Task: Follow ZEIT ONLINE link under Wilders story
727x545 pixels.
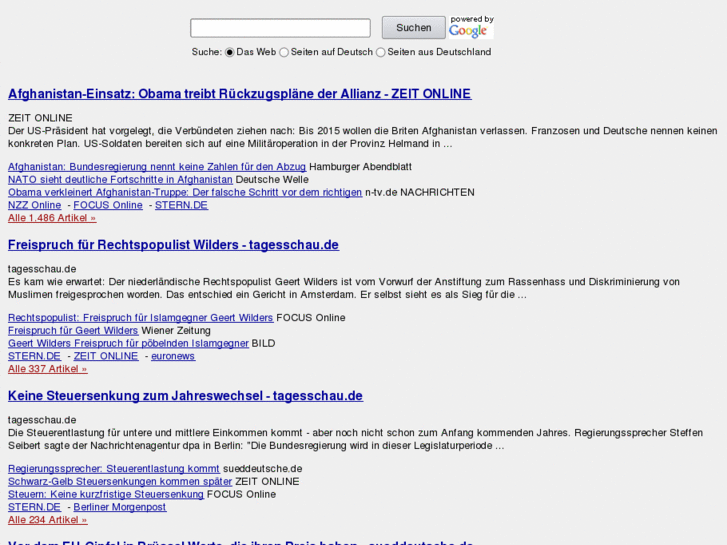Action: [x=106, y=356]
